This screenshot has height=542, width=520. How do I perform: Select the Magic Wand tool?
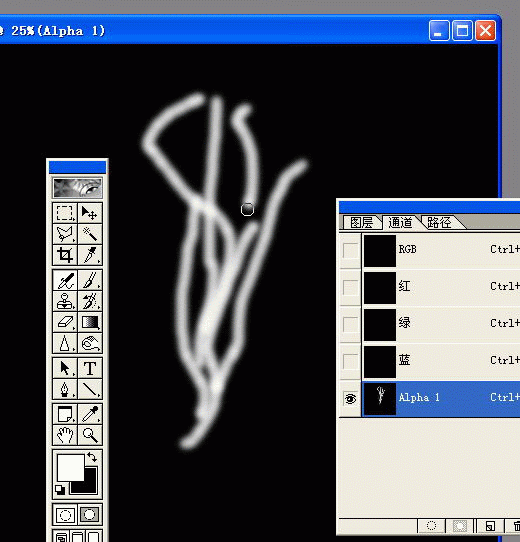(x=90, y=234)
